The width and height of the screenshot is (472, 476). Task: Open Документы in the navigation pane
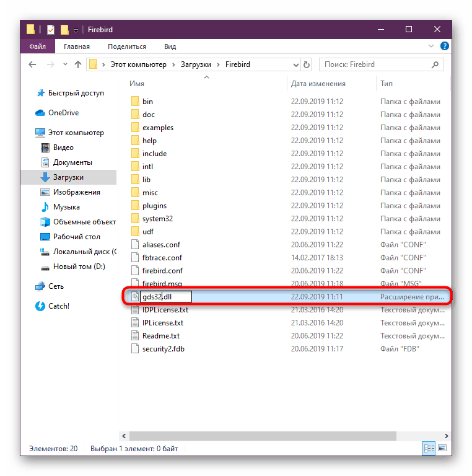[66, 162]
